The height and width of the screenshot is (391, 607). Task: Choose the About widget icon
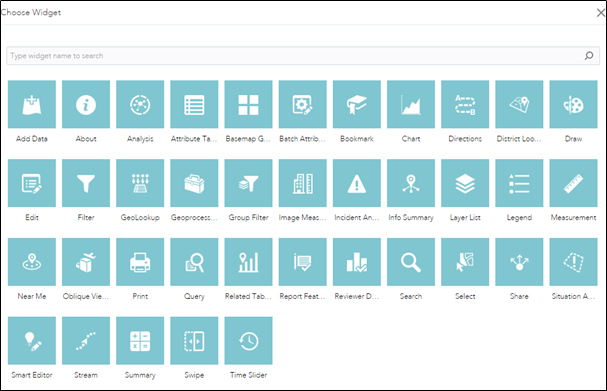[x=86, y=104]
